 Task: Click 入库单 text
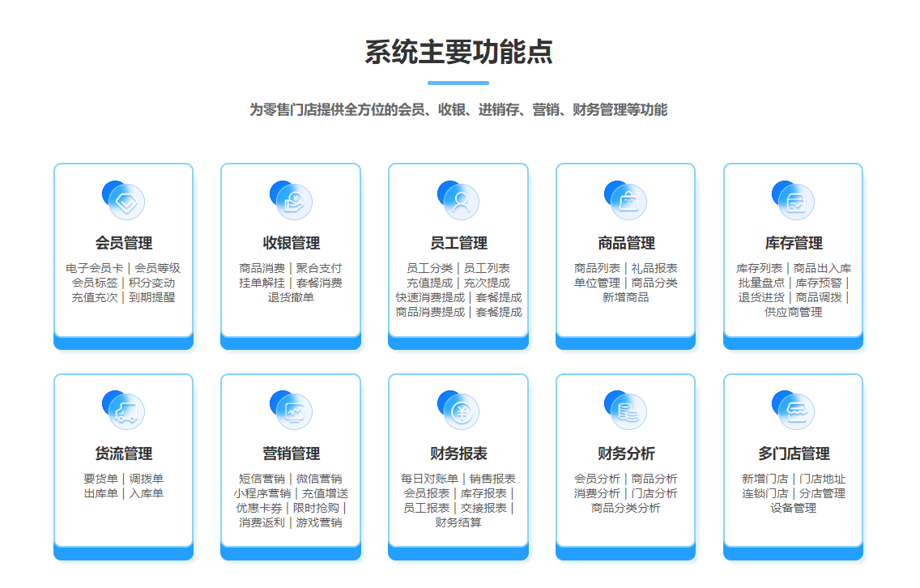(x=146, y=493)
